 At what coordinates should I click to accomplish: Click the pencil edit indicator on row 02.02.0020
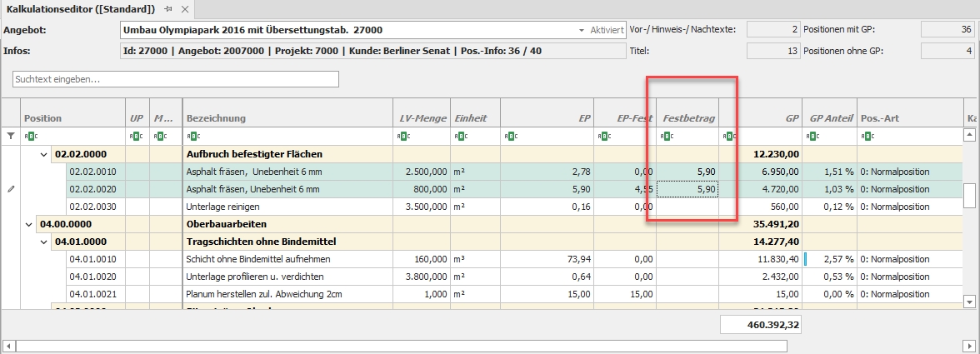point(11,189)
